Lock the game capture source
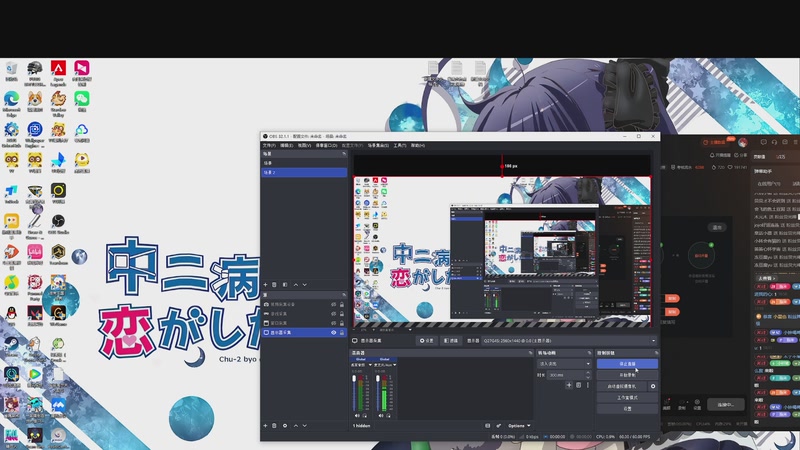Screen dimensions: 800x450 point(342,314)
